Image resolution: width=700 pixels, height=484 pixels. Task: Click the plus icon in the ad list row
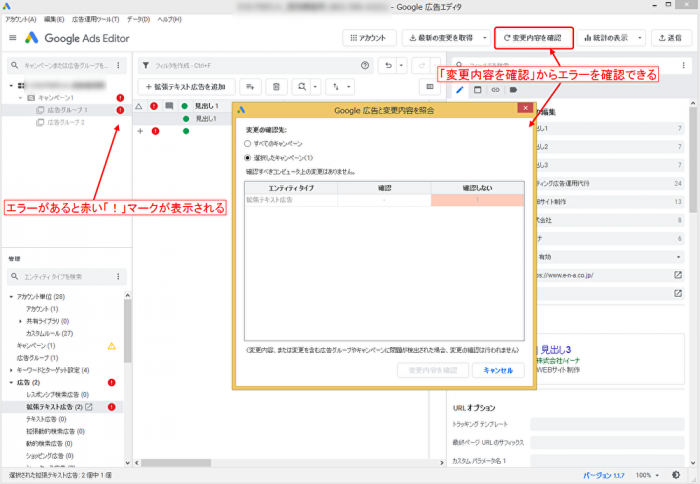[140, 131]
